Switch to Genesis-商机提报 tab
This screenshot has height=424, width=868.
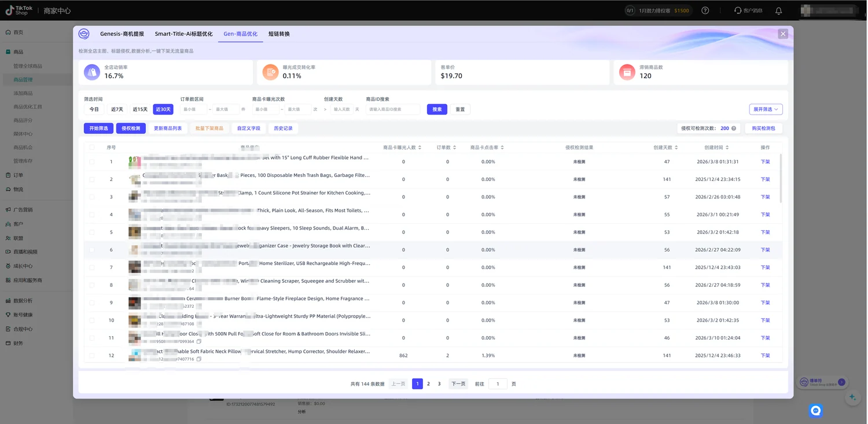(x=122, y=34)
